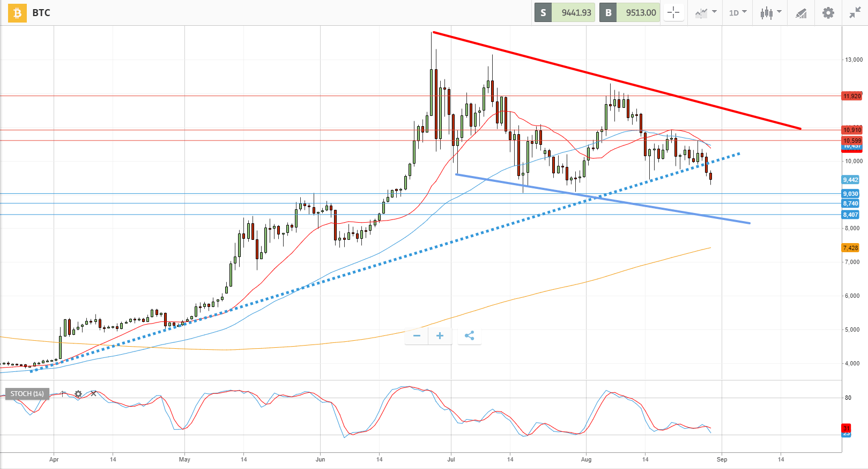Image resolution: width=868 pixels, height=469 pixels.
Task: Select the red descending trendline
Action: click(617, 81)
